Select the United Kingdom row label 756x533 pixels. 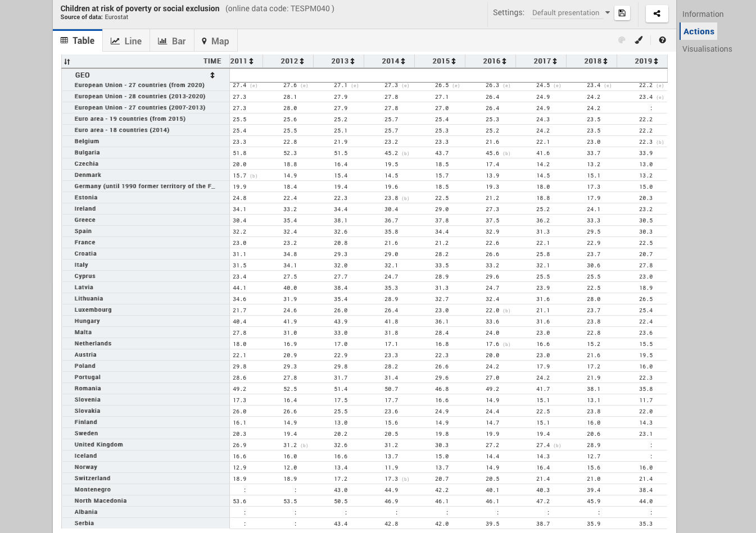click(98, 445)
